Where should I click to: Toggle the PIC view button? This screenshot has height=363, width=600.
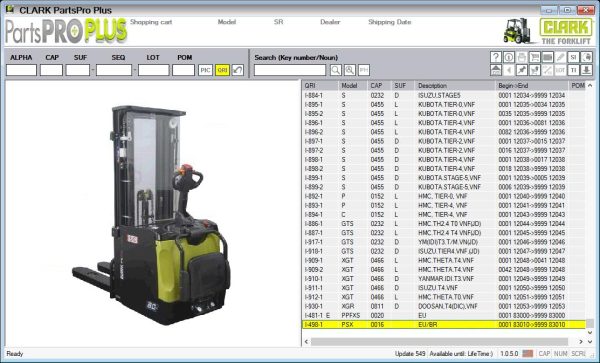[x=205, y=70]
